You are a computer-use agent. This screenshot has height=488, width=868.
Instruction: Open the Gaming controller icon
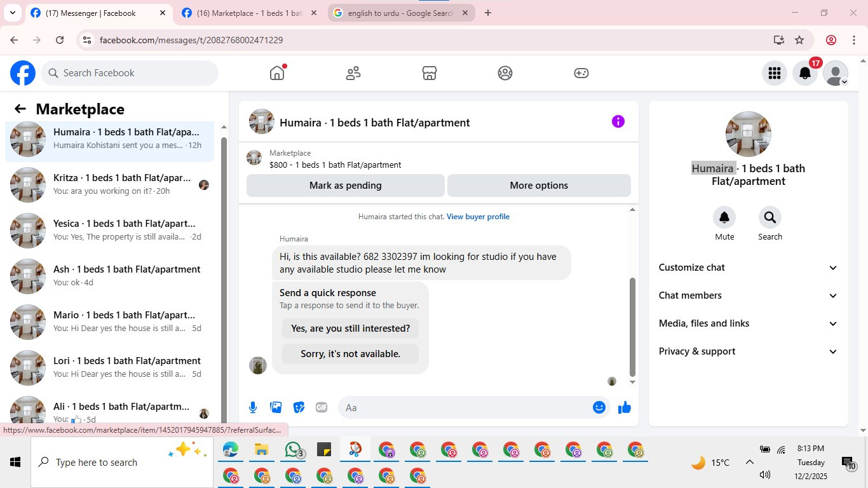(x=581, y=73)
